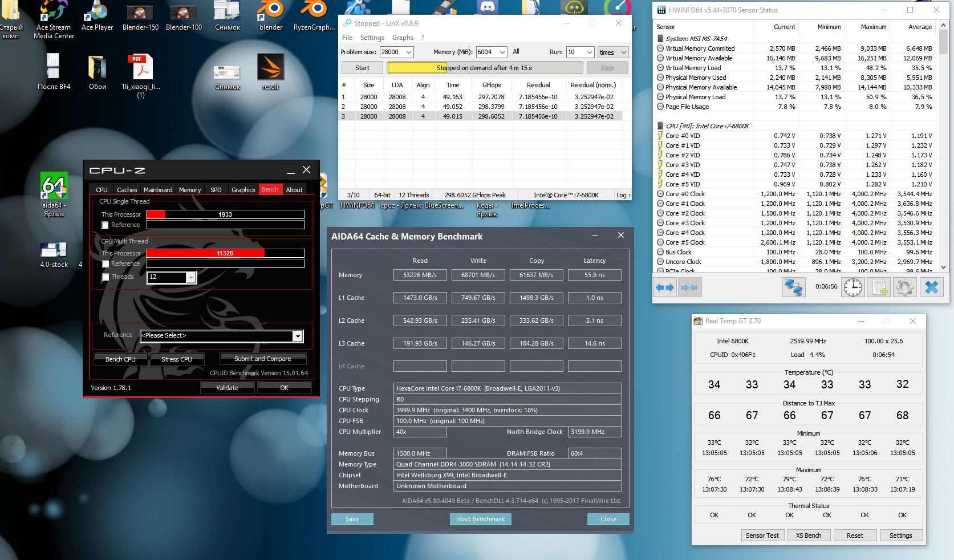Select the Старый комп folder icon
This screenshot has width=954, height=560.
pyautogui.click(x=11, y=10)
